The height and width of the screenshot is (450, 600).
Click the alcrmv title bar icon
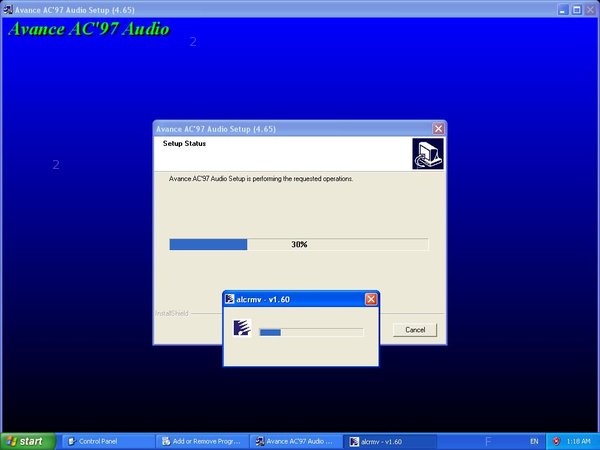(x=229, y=299)
